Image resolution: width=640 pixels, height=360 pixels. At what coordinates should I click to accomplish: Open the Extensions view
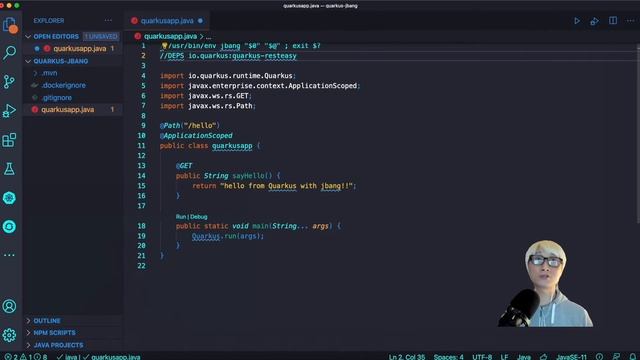[9, 140]
